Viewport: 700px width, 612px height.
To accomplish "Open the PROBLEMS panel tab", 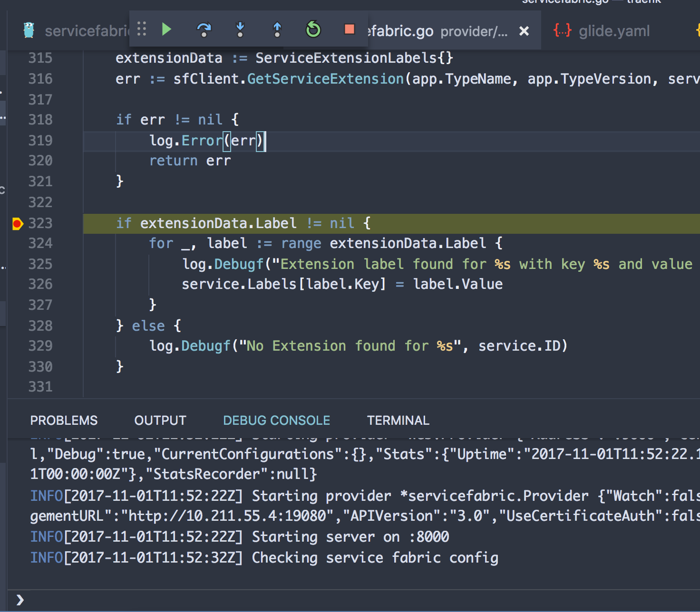I will click(x=64, y=421).
